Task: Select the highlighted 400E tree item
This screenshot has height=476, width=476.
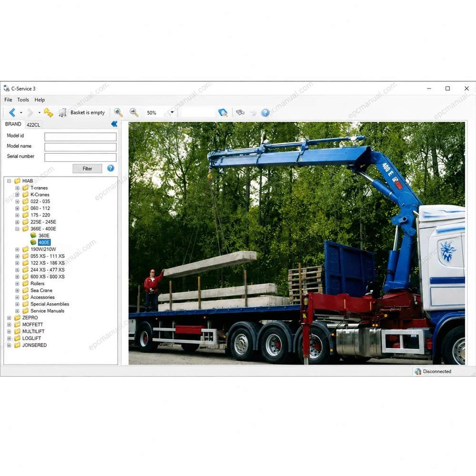Action: pyautogui.click(x=44, y=242)
